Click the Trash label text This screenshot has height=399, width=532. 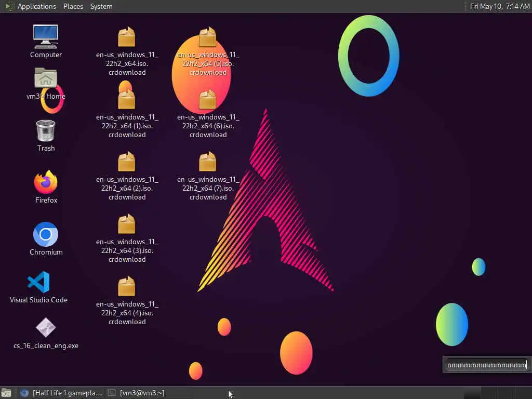point(46,148)
